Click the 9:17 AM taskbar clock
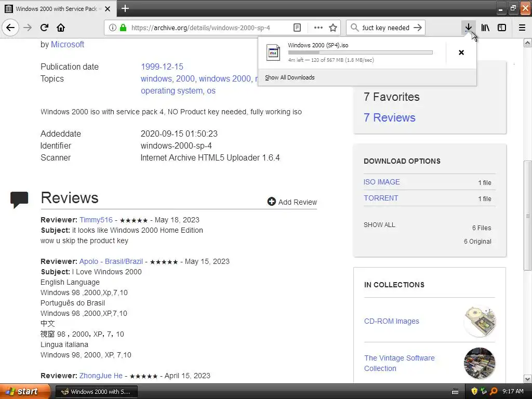The height and width of the screenshot is (399, 532). tap(513, 391)
